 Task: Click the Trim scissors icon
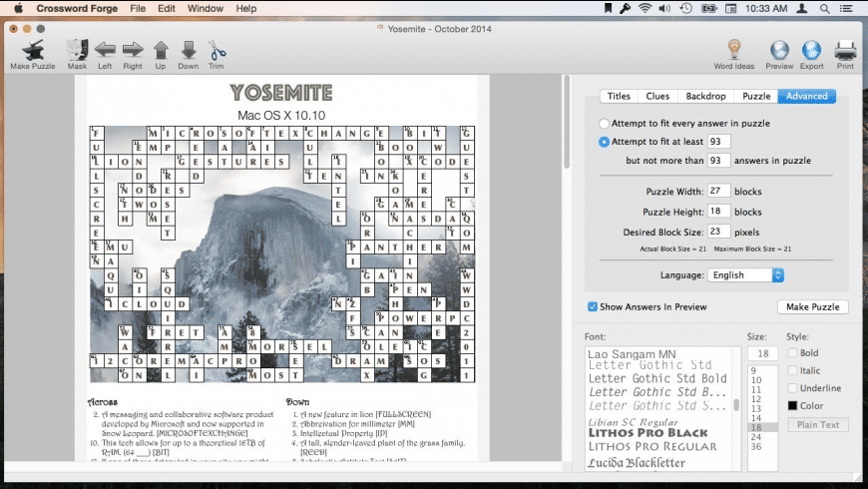[x=217, y=50]
